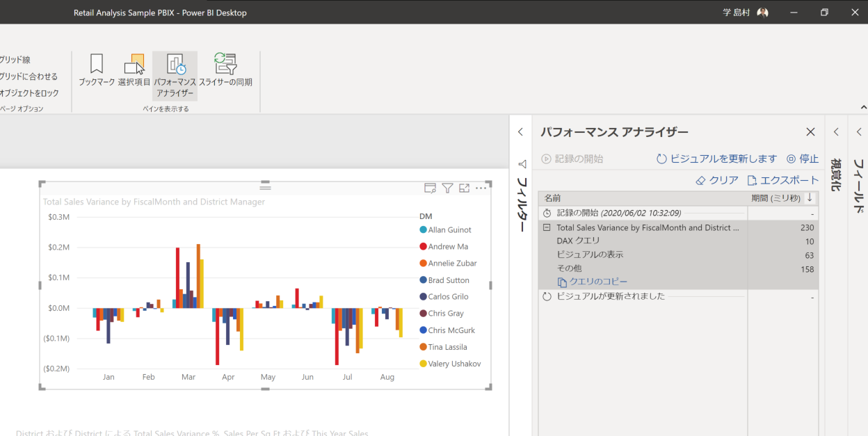Image resolution: width=868 pixels, height=436 pixels.
Task: Click the chart title Total Sales Variance
Action: (x=154, y=202)
